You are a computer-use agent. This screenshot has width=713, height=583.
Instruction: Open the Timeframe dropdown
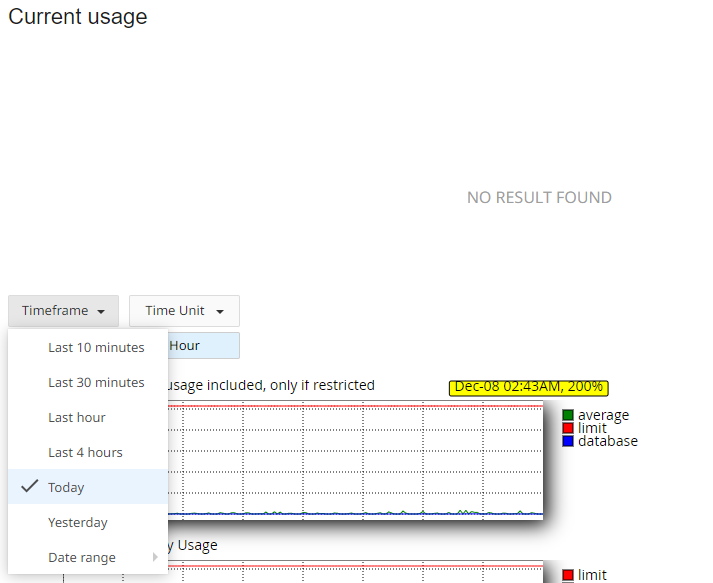tap(64, 311)
